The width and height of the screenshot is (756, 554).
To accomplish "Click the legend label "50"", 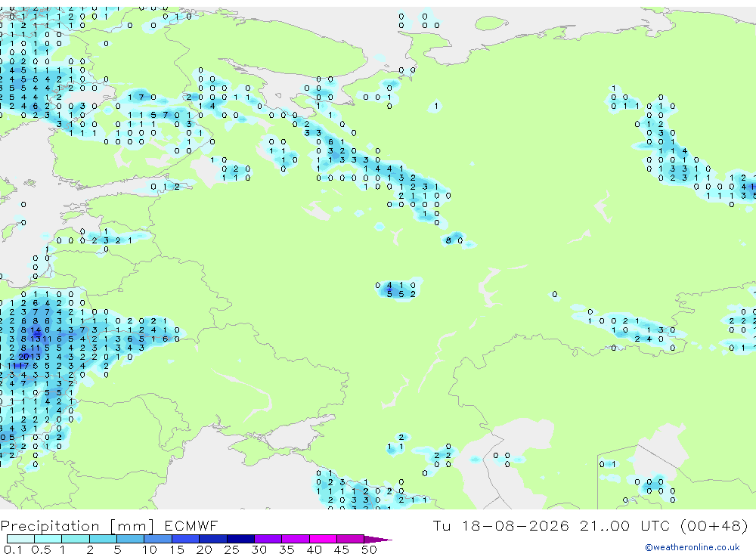I will 369,549.
